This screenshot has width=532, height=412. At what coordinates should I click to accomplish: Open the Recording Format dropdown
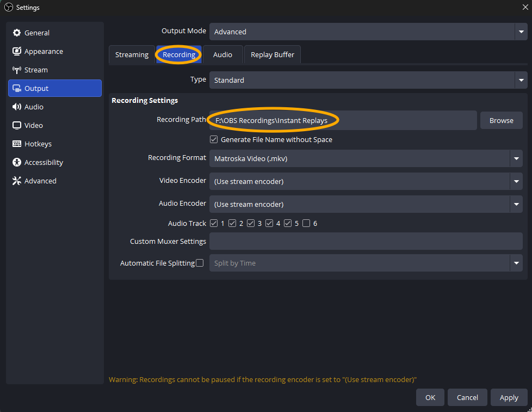pyautogui.click(x=366, y=158)
